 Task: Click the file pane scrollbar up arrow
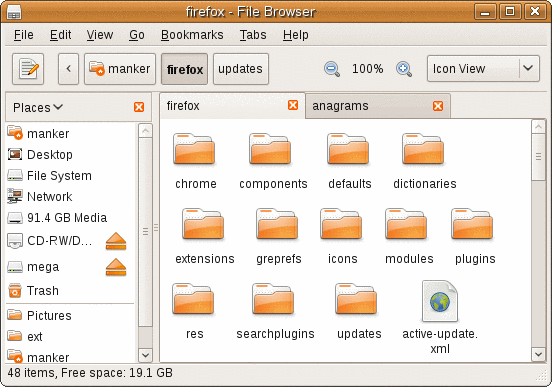(x=538, y=127)
